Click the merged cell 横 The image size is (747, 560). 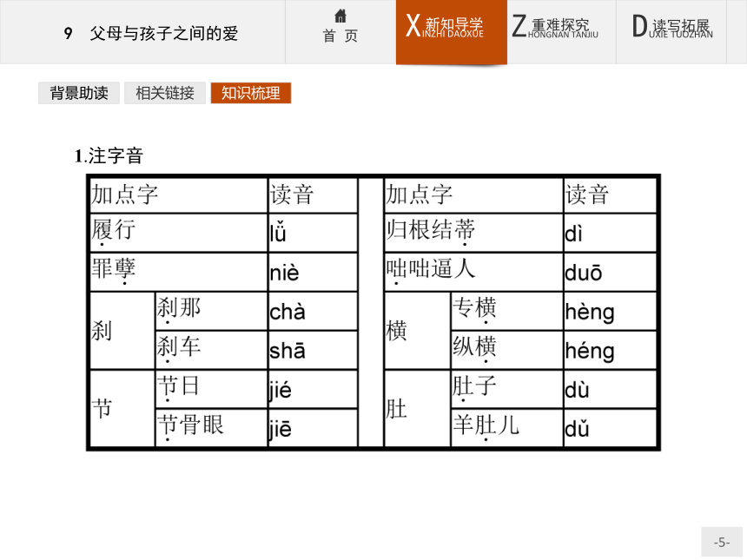click(x=417, y=330)
